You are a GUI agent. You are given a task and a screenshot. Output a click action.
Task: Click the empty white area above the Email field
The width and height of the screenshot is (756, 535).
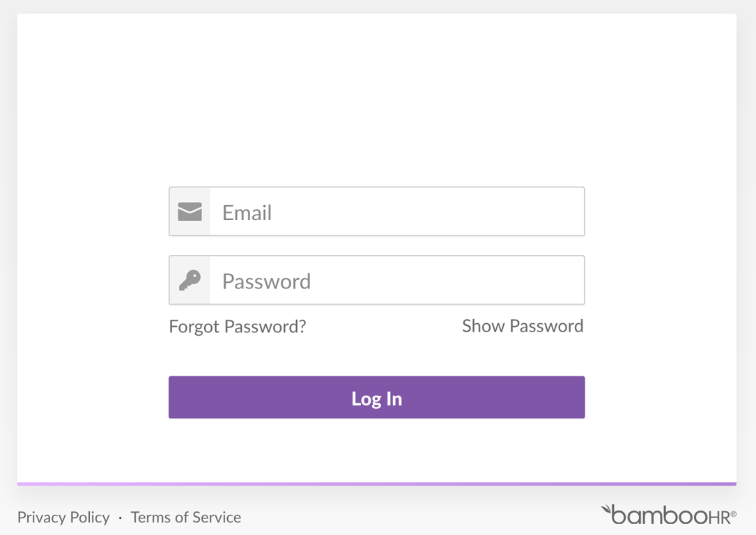(376, 104)
